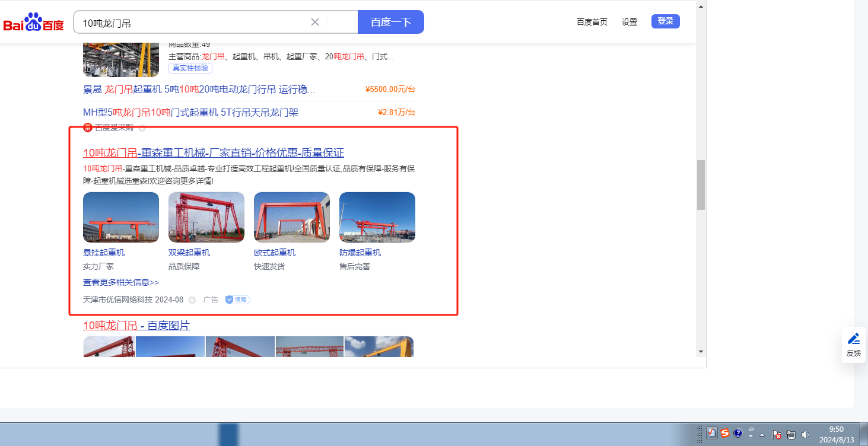868x446 pixels.
Task: Open the 防爆起重机 text link
Action: [x=360, y=253]
